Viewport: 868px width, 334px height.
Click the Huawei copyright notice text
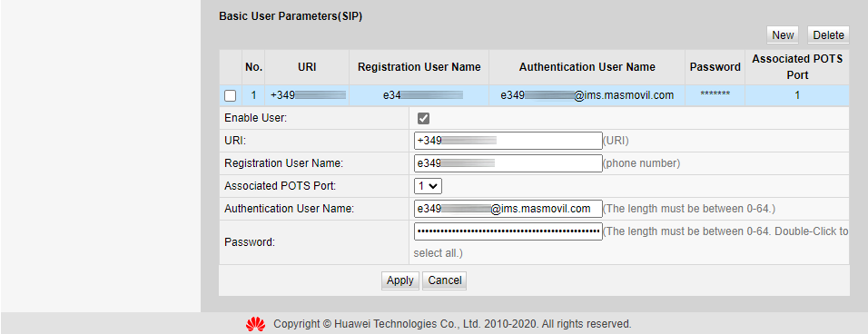pos(452,324)
